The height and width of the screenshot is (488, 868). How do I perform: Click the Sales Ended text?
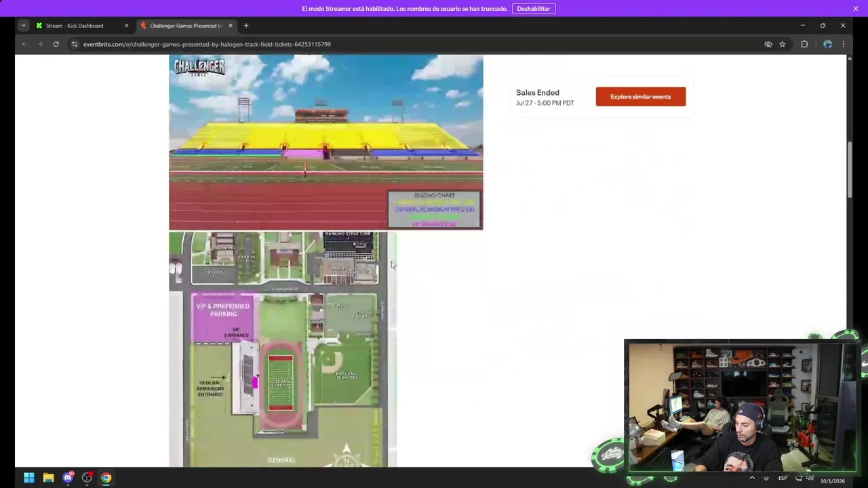point(538,92)
